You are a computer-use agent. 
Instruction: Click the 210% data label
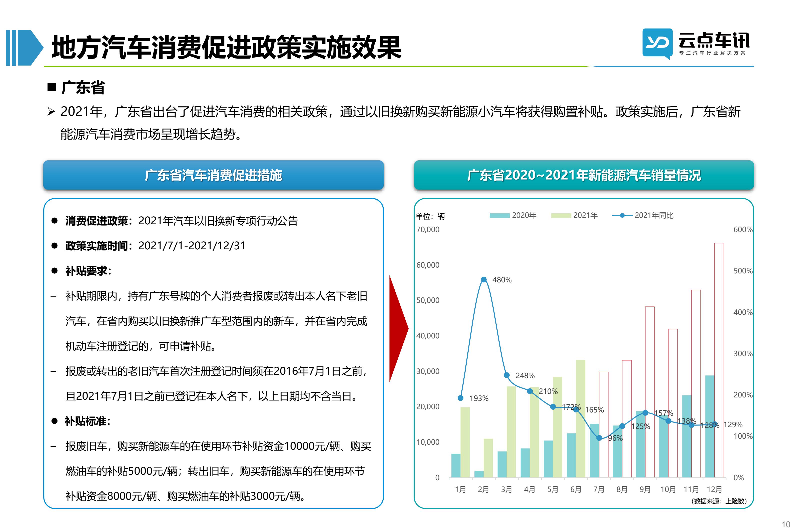tap(548, 391)
